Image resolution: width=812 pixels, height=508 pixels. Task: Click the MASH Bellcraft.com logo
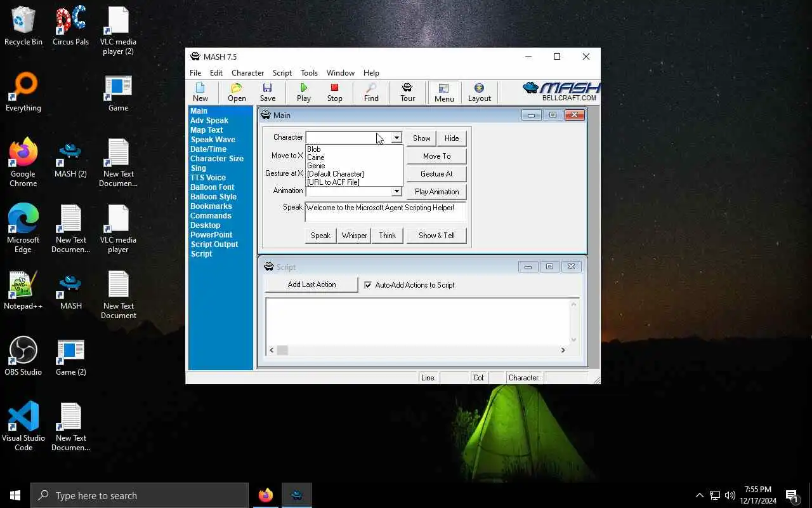tap(561, 91)
